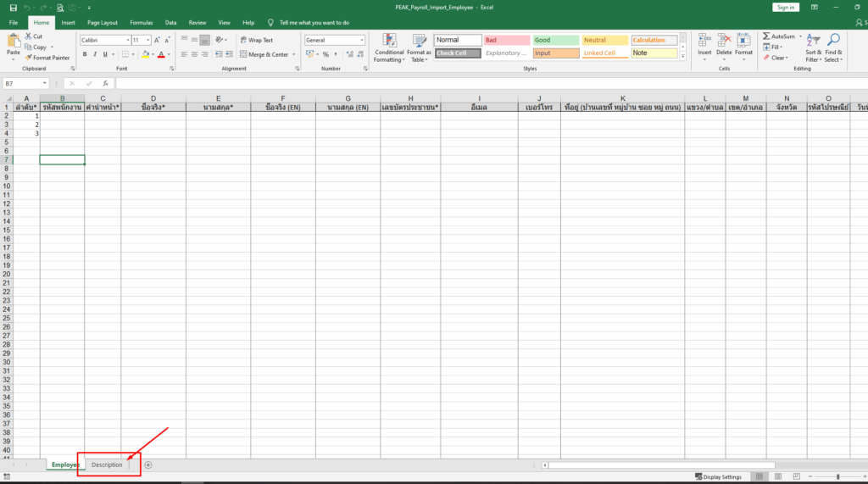This screenshot has height=484, width=868.
Task: Click Tell me what you want to do
Action: [314, 23]
